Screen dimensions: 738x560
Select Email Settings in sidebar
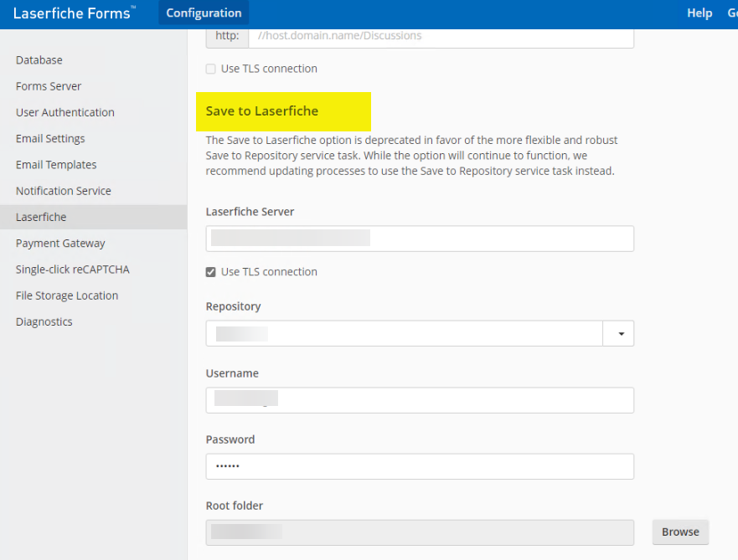[50, 139]
